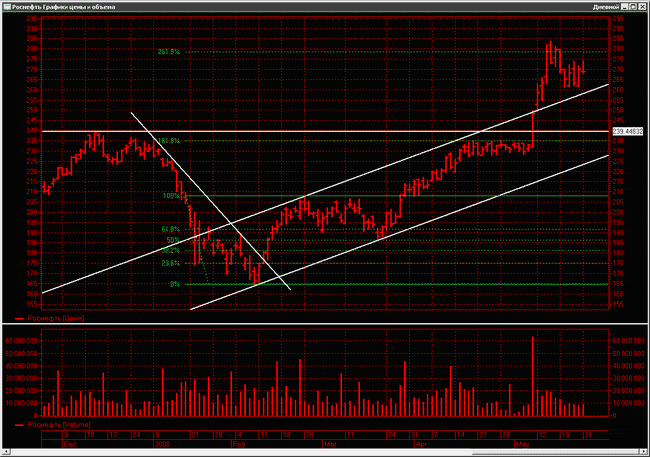Minimize the Роснефть chart window

coord(625,7)
